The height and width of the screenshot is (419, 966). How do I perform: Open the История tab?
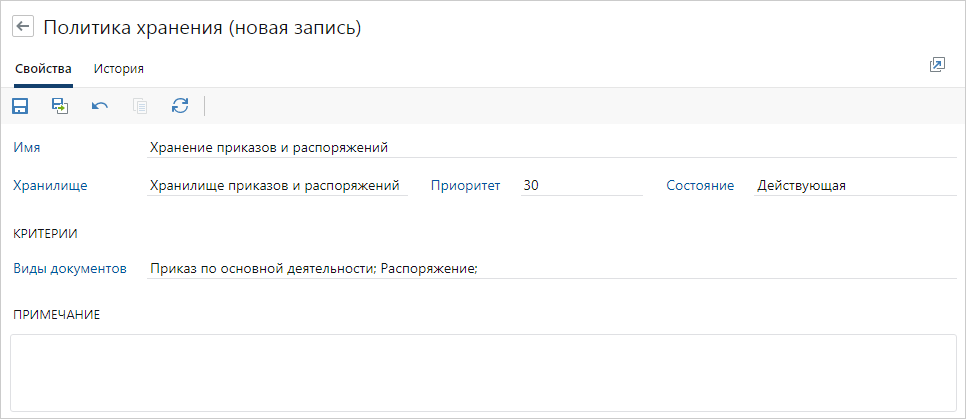click(119, 69)
